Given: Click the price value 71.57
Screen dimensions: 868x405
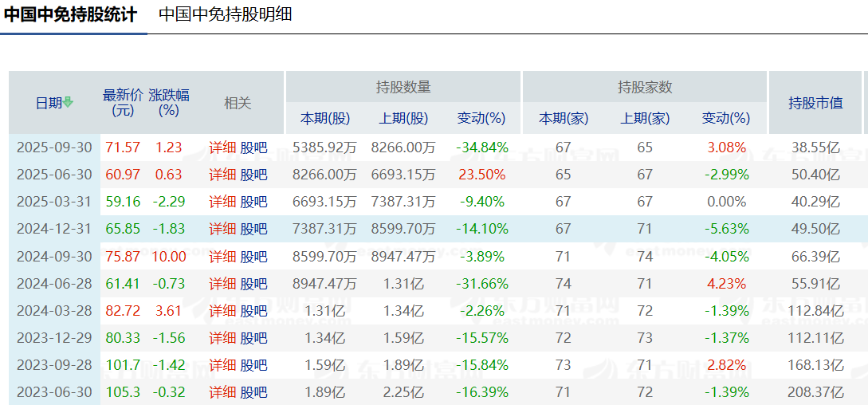Looking at the screenshot, I should coord(122,147).
